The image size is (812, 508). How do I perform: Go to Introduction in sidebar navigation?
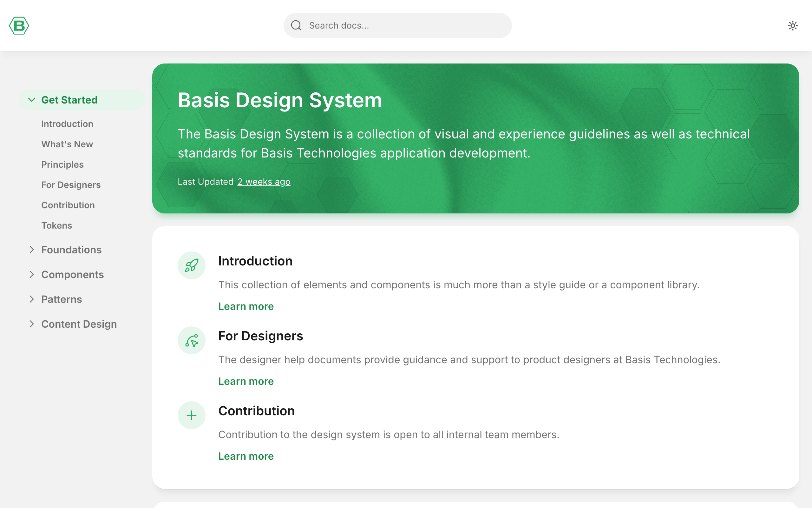(x=67, y=124)
